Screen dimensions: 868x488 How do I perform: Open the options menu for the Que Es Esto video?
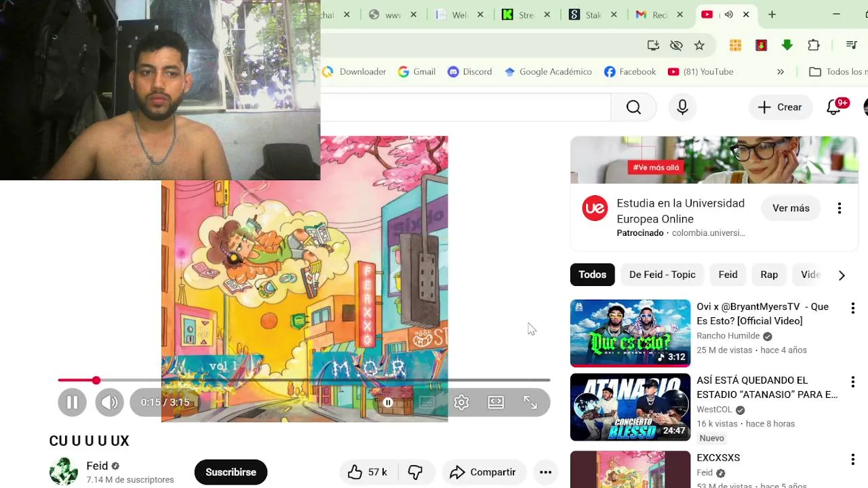(x=852, y=308)
